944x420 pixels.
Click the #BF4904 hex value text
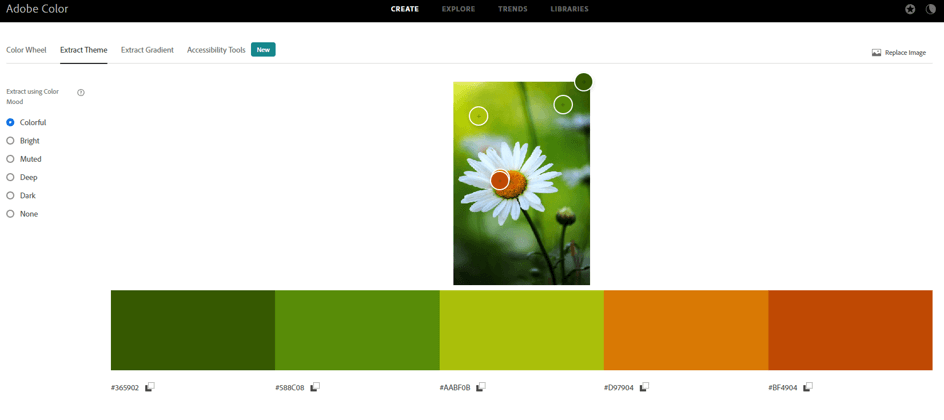783,388
